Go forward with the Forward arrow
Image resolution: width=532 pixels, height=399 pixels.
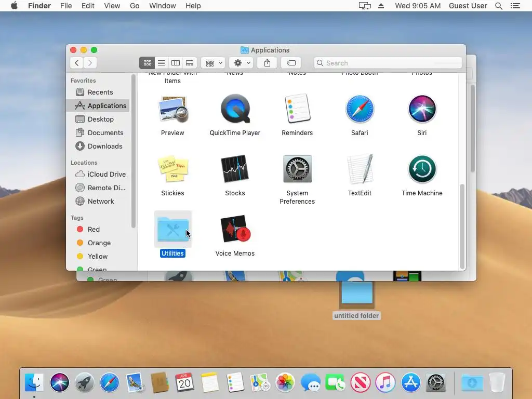pyautogui.click(x=90, y=63)
